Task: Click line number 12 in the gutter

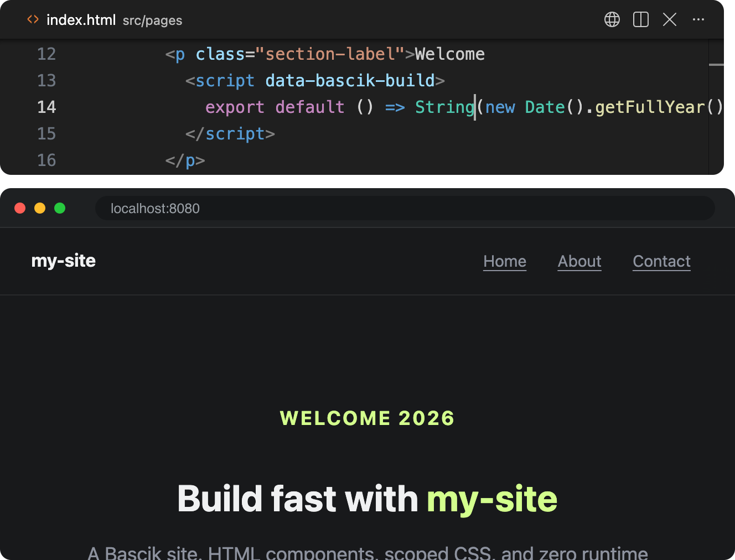Action: pos(46,54)
